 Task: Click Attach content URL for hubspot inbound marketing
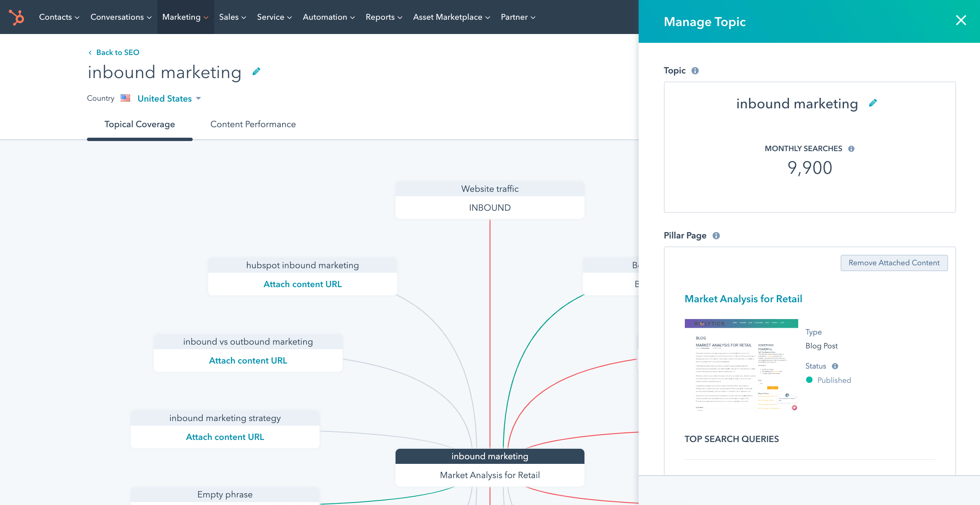coord(303,283)
